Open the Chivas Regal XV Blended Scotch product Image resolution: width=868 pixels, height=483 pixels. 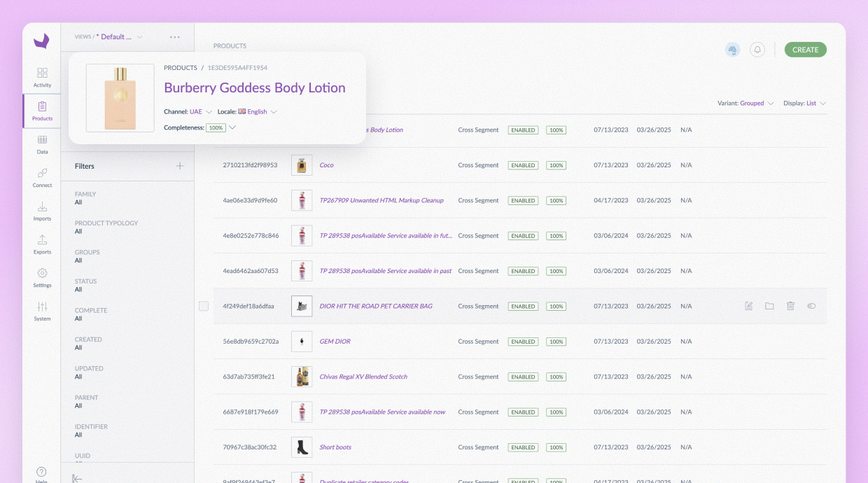(x=363, y=377)
